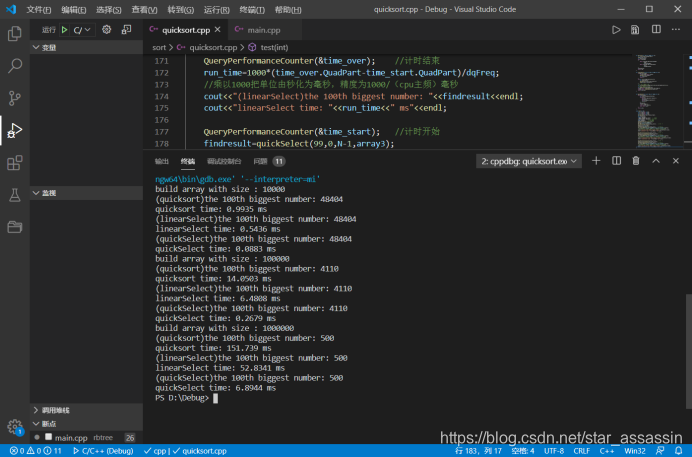Kill terminal with trash icon
Screen dimensions: 692x457
pyautogui.click(x=636, y=161)
